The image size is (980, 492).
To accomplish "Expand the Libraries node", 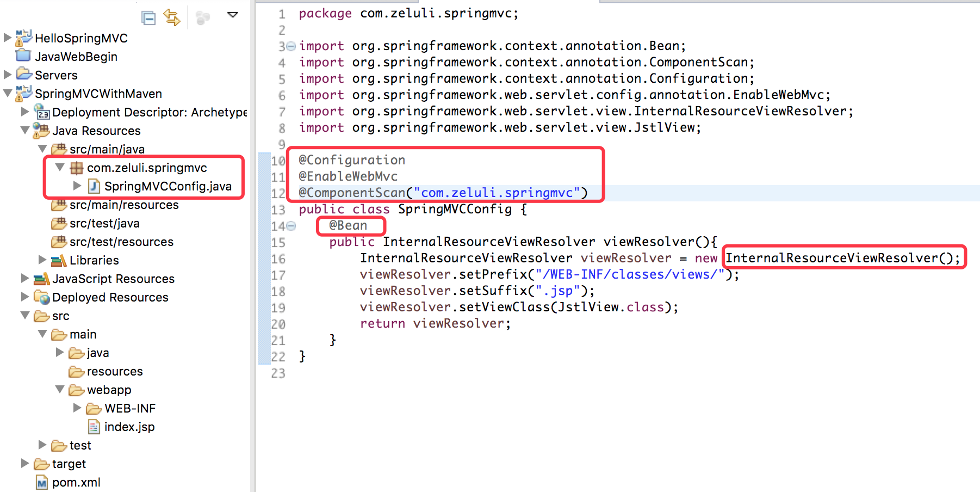I will pos(42,260).
